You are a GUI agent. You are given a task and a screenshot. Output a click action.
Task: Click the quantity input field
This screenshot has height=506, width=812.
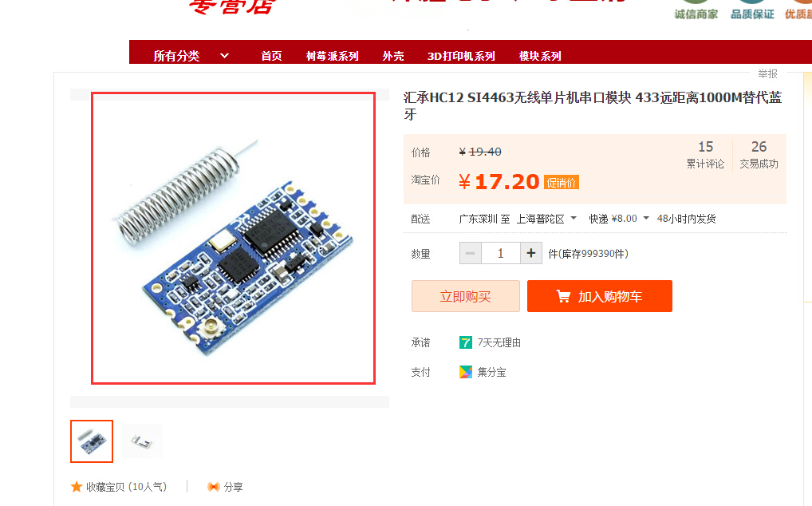coord(501,253)
